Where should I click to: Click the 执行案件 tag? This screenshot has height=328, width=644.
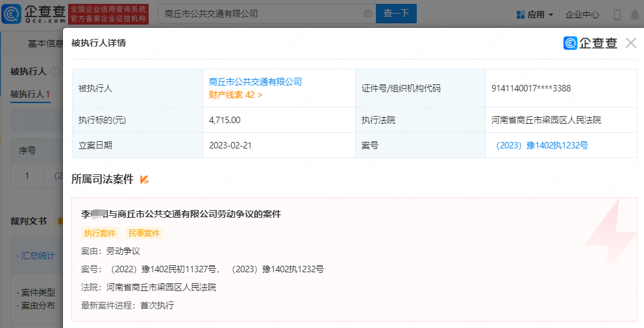click(100, 233)
